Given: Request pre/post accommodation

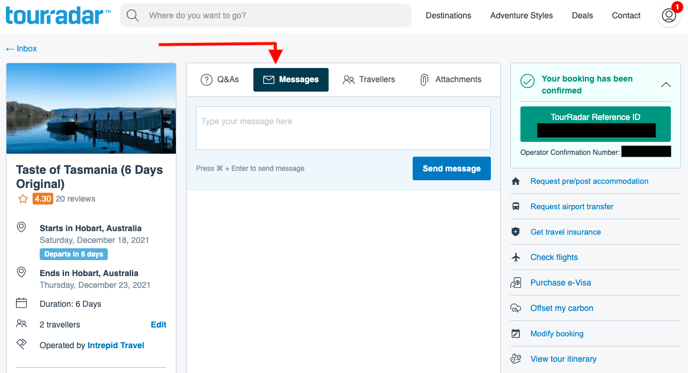Looking at the screenshot, I should pyautogui.click(x=589, y=181).
